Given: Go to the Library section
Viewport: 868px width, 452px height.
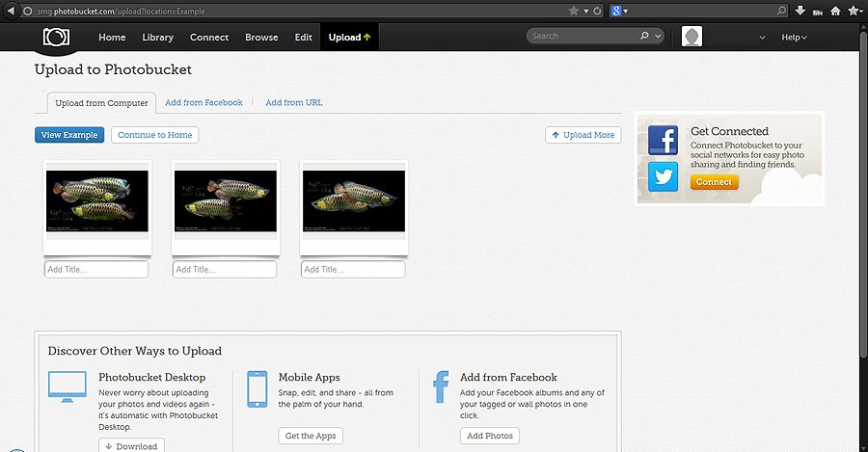Looking at the screenshot, I should click(158, 37).
